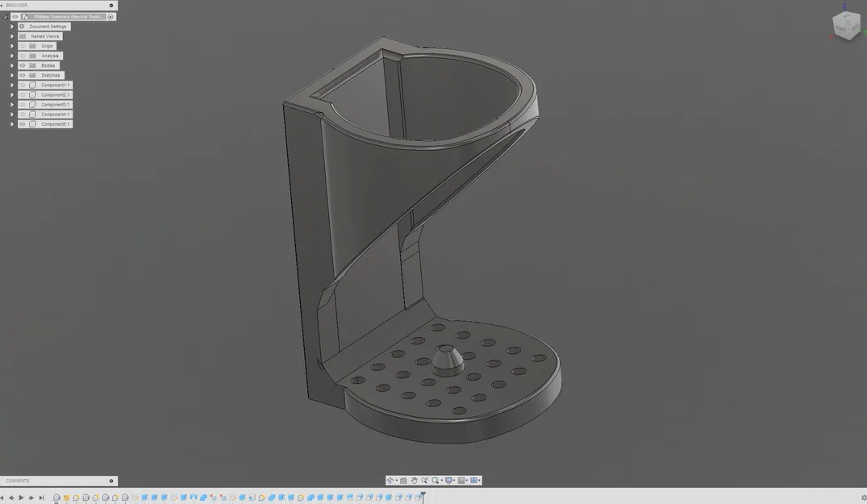Click the Look At camera icon
The height and width of the screenshot is (504, 867).
[x=403, y=481]
